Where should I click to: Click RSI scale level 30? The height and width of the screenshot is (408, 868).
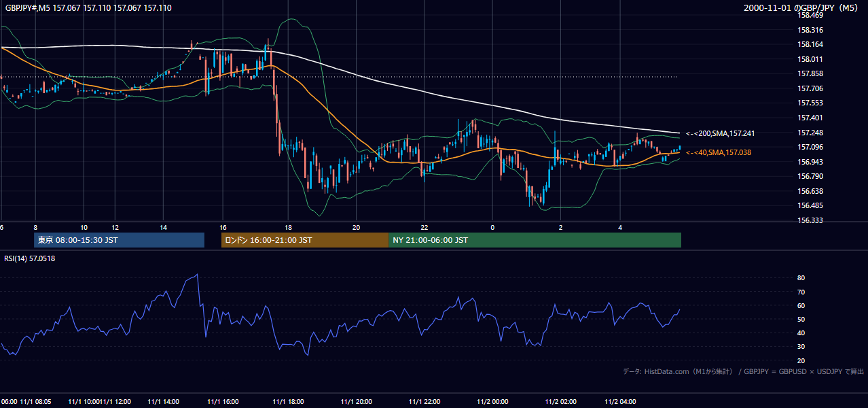801,347
